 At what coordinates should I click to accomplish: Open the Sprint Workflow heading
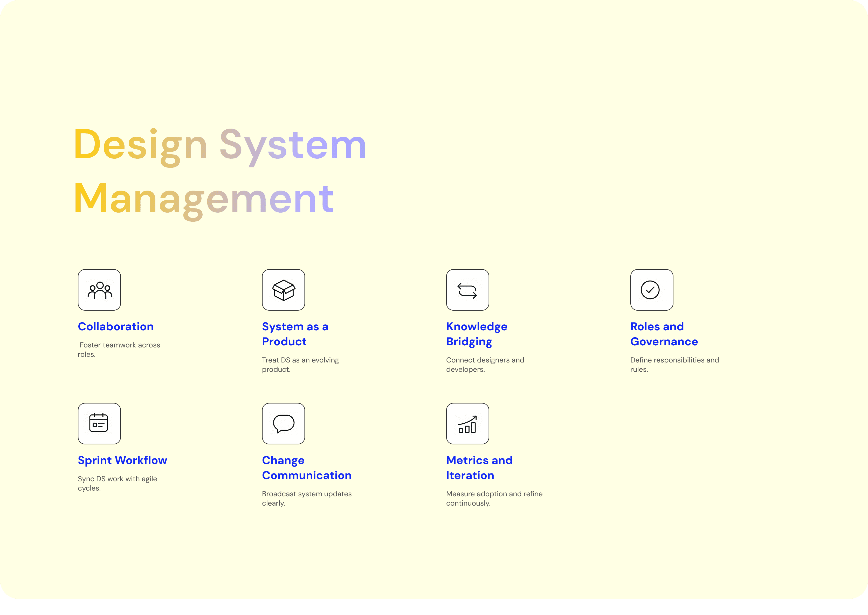[122, 460]
